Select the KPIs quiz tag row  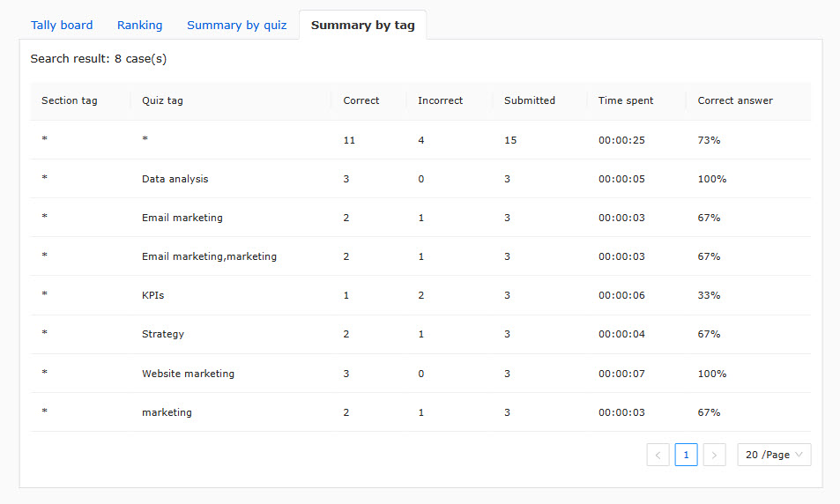pos(420,295)
